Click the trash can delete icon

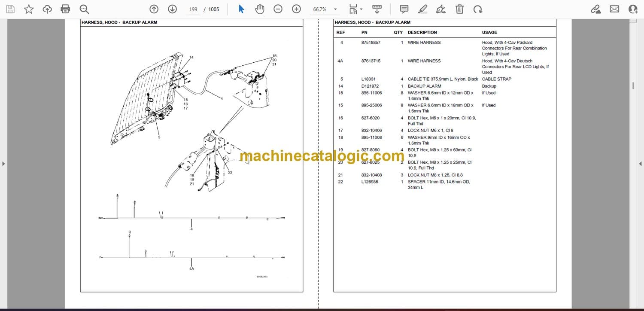[x=459, y=9]
